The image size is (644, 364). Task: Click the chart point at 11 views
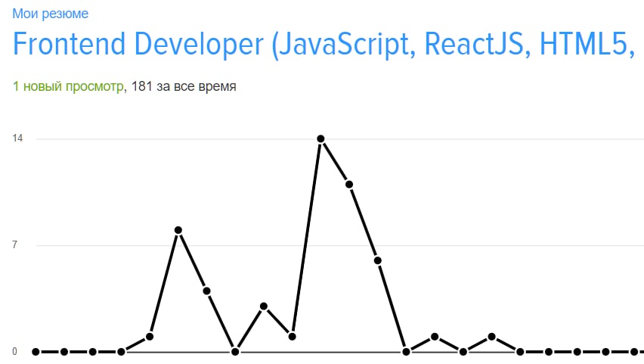349,185
